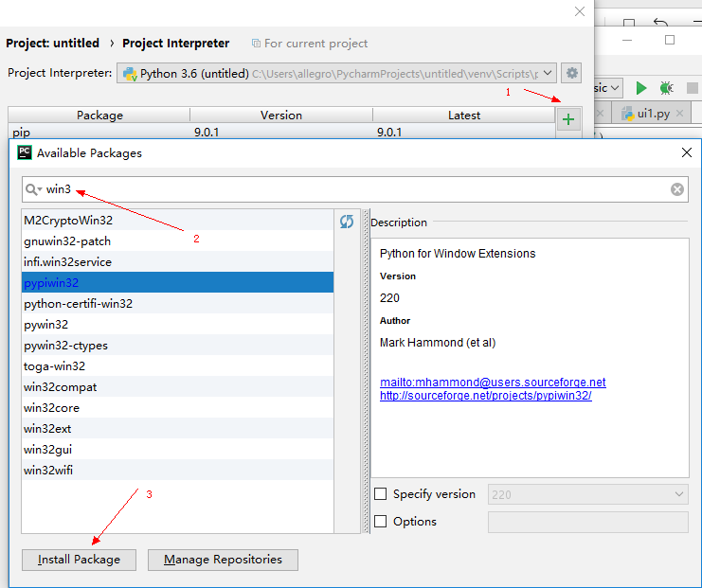Click the Manage Repositories button
Image resolution: width=702 pixels, height=588 pixels.
223,560
